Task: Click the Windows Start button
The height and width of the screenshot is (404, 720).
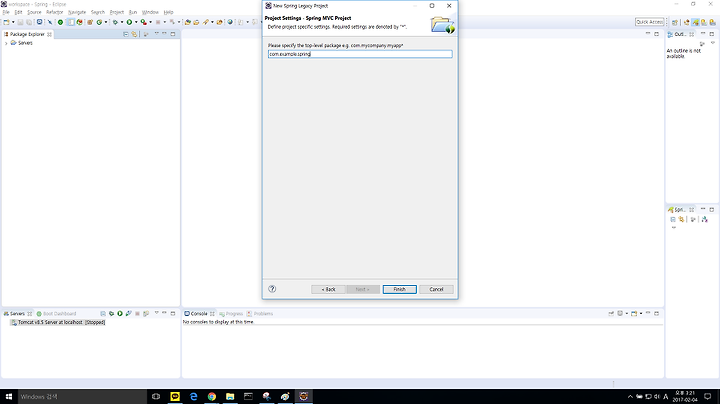Action: tap(9, 397)
